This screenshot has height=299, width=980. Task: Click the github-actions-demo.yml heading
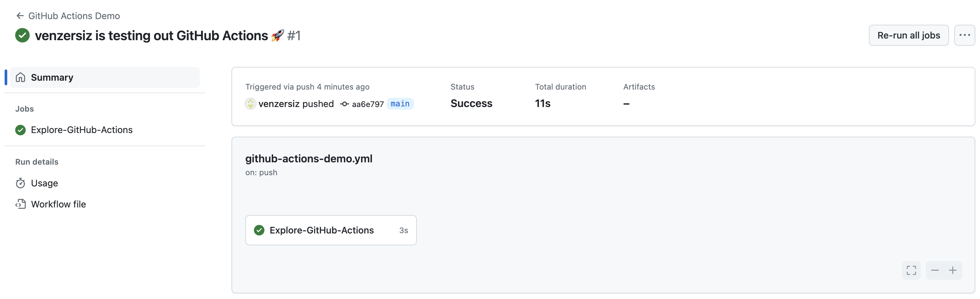coord(309,158)
